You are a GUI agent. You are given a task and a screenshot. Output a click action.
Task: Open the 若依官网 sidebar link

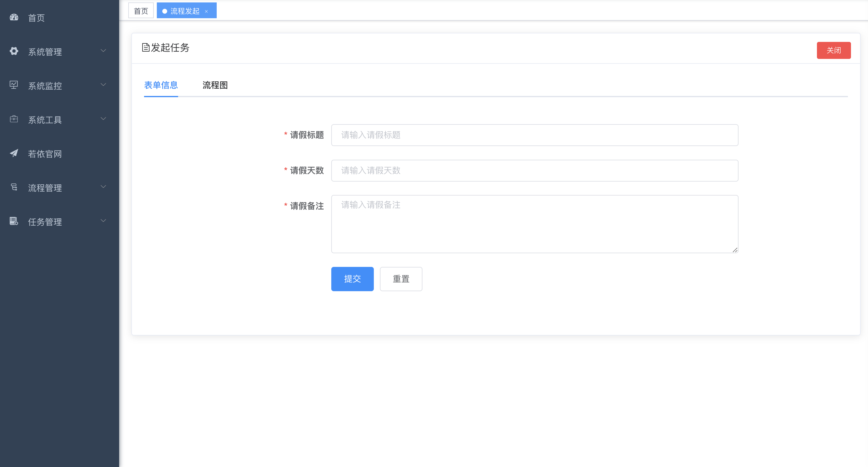click(60, 153)
